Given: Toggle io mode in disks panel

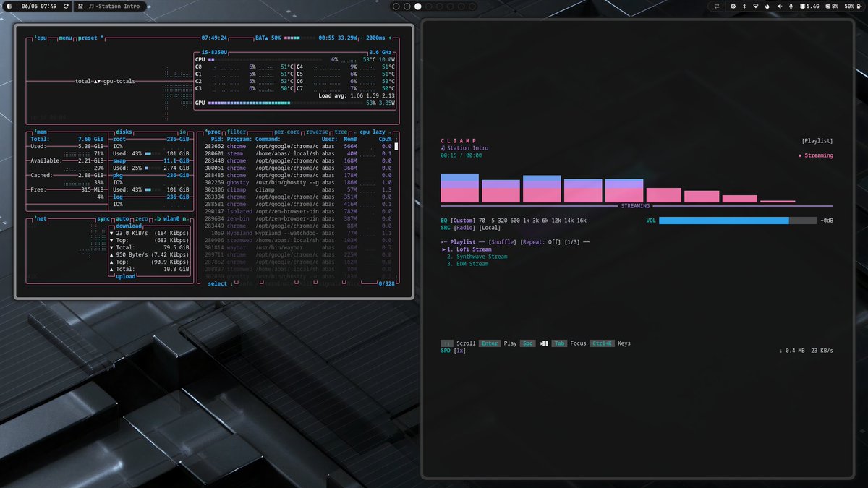Looking at the screenshot, I should pos(183,132).
